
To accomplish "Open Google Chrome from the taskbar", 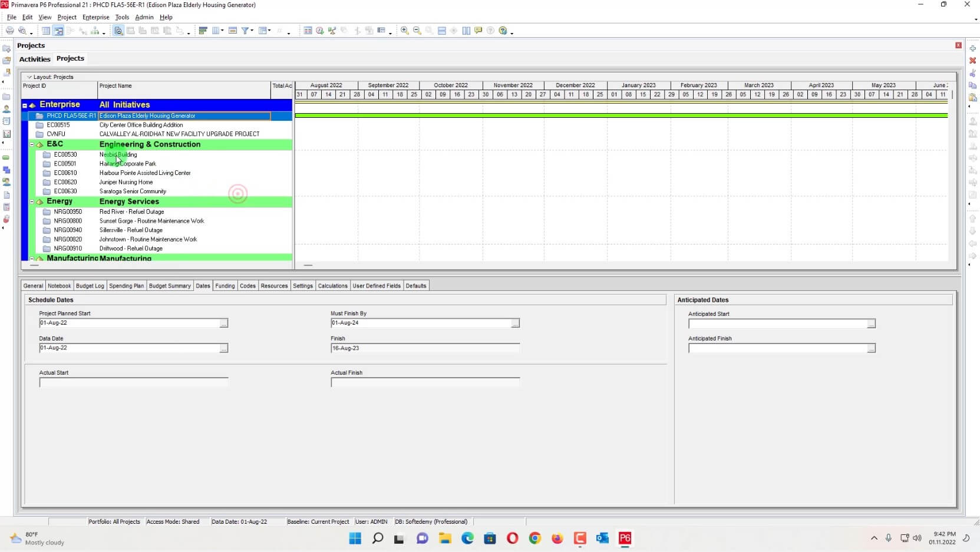I will coord(534,538).
